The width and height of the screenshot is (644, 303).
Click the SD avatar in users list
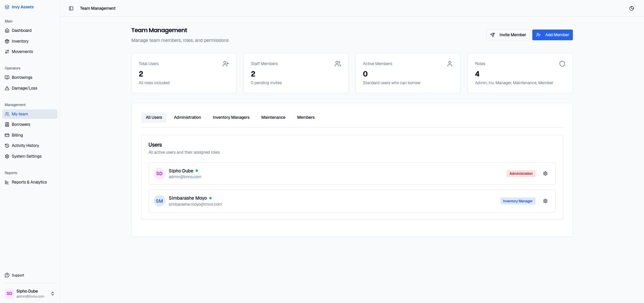(159, 173)
